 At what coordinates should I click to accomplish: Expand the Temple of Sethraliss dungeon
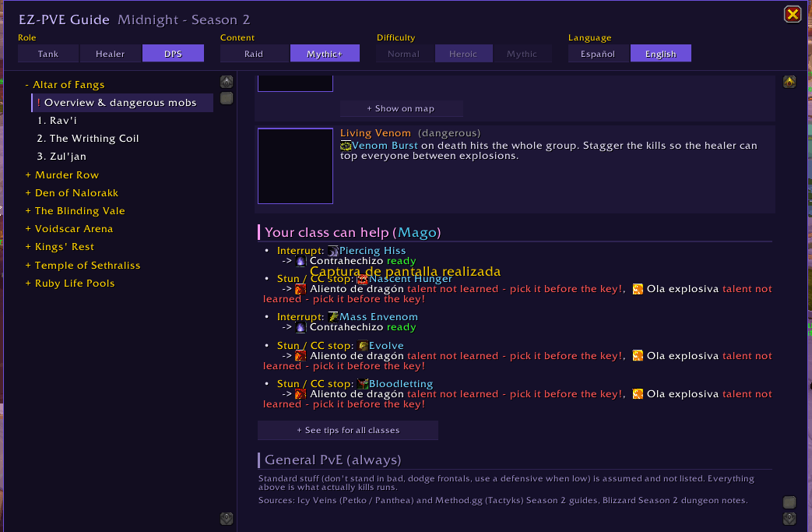click(83, 266)
